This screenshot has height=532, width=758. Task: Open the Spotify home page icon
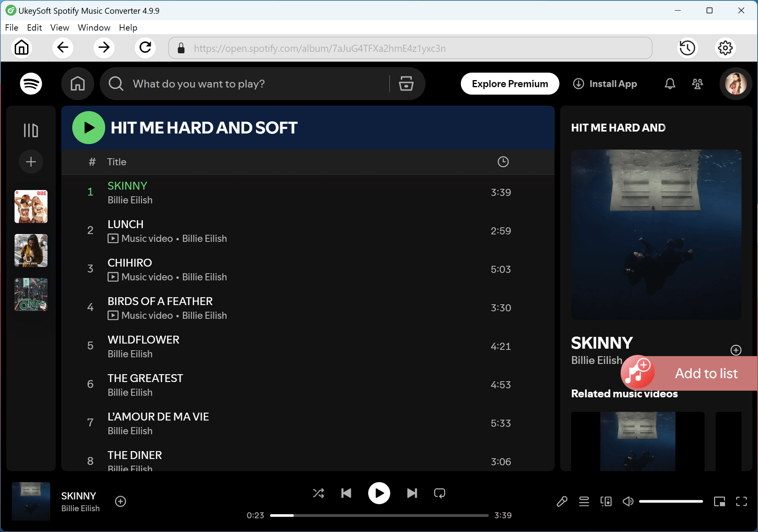(x=77, y=84)
